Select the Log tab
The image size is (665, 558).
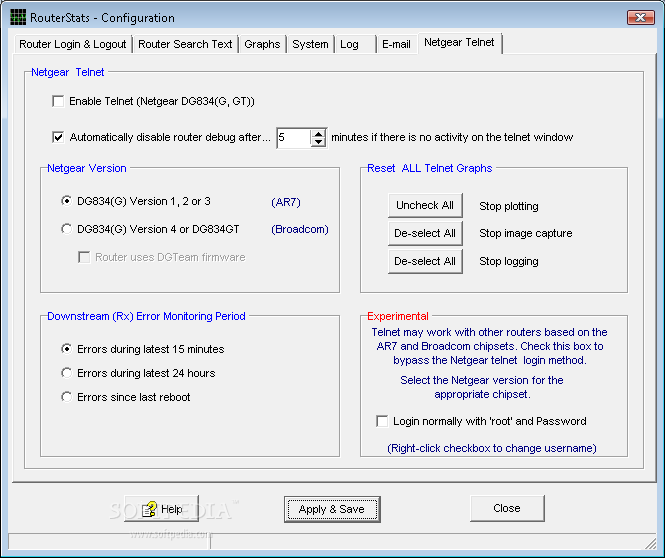[x=355, y=44]
